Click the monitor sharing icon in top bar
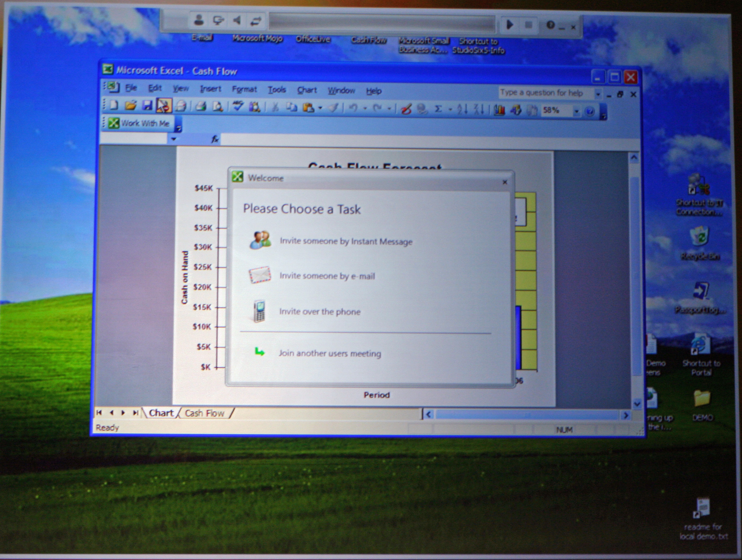Image resolution: width=742 pixels, height=560 pixels. (x=218, y=21)
